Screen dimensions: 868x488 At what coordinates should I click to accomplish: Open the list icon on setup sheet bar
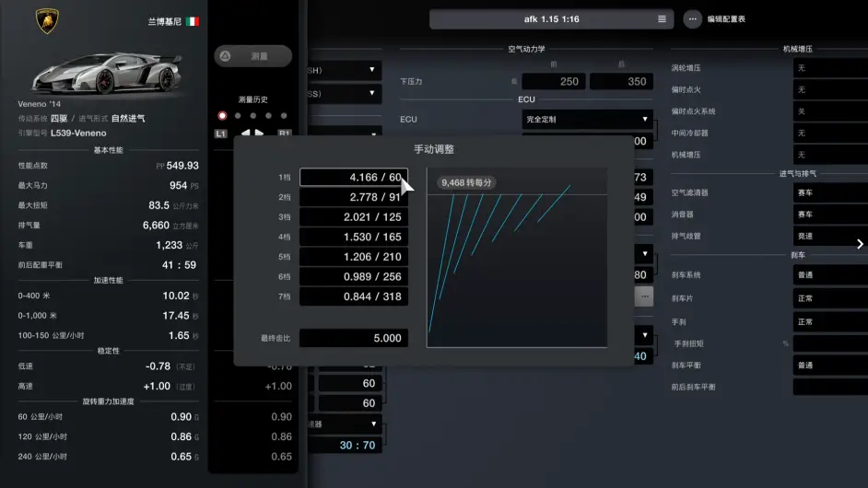pos(662,18)
